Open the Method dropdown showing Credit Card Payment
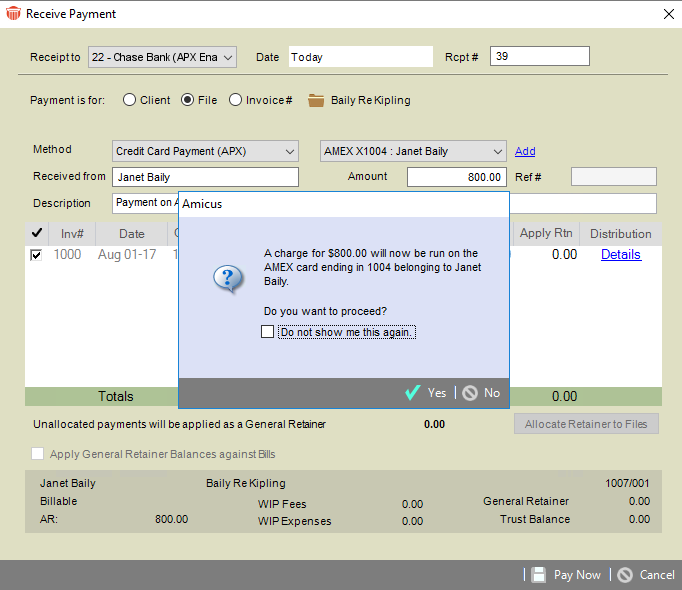The width and height of the screenshot is (682, 590). [x=205, y=151]
